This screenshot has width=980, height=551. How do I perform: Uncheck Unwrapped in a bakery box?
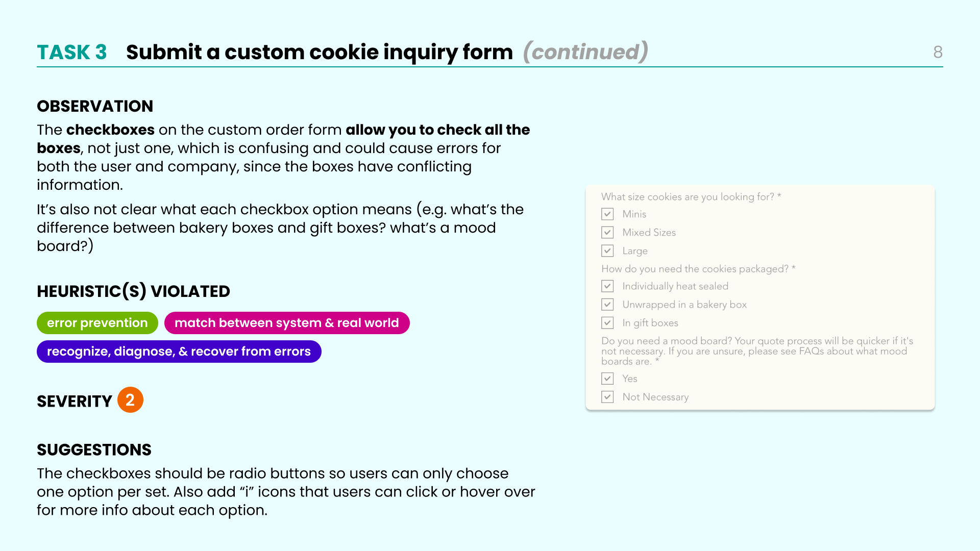pos(607,305)
